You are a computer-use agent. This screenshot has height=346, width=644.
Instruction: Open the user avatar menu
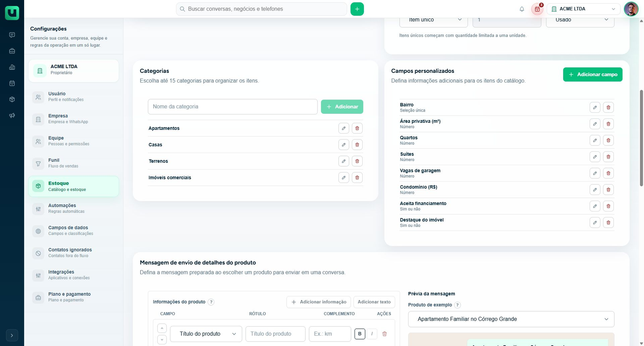pyautogui.click(x=631, y=9)
